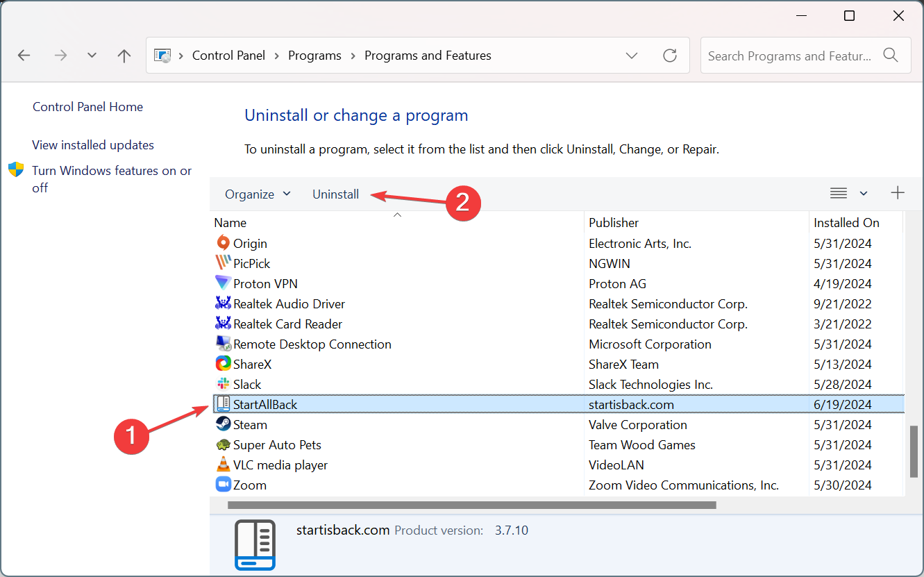924x577 pixels.
Task: Click the 6/19/2024 install date
Action: 843,404
